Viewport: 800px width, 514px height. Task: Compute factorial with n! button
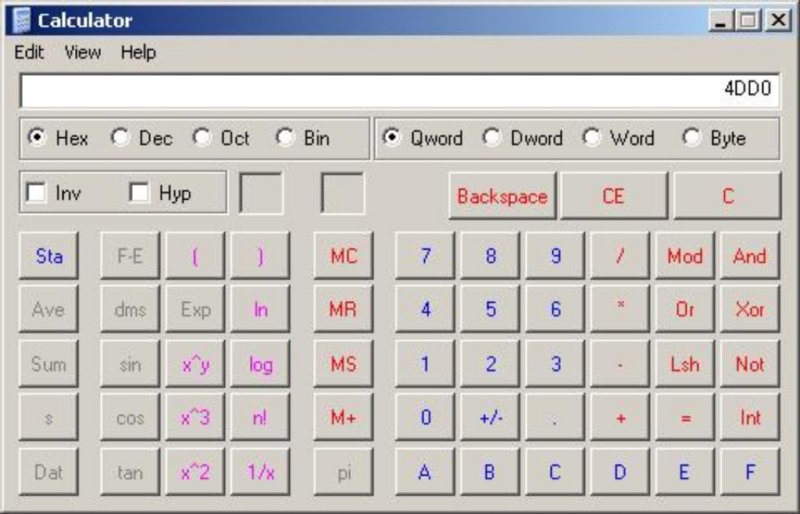pos(260,418)
